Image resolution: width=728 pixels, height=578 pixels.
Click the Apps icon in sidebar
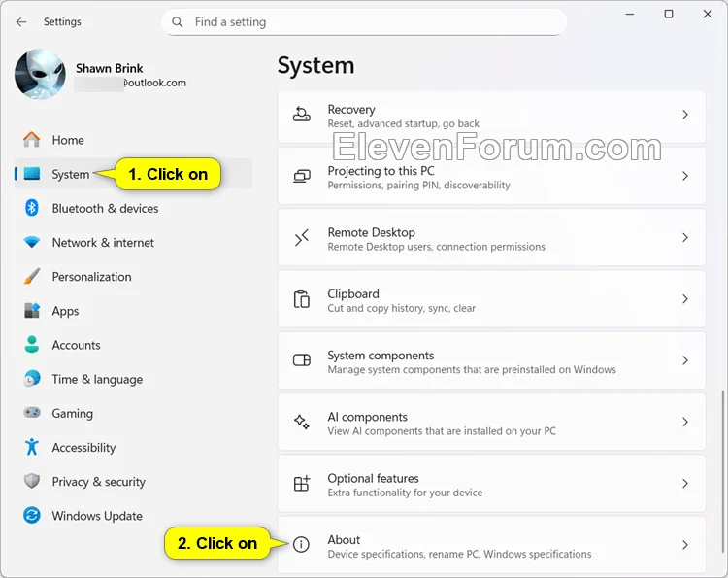point(32,310)
